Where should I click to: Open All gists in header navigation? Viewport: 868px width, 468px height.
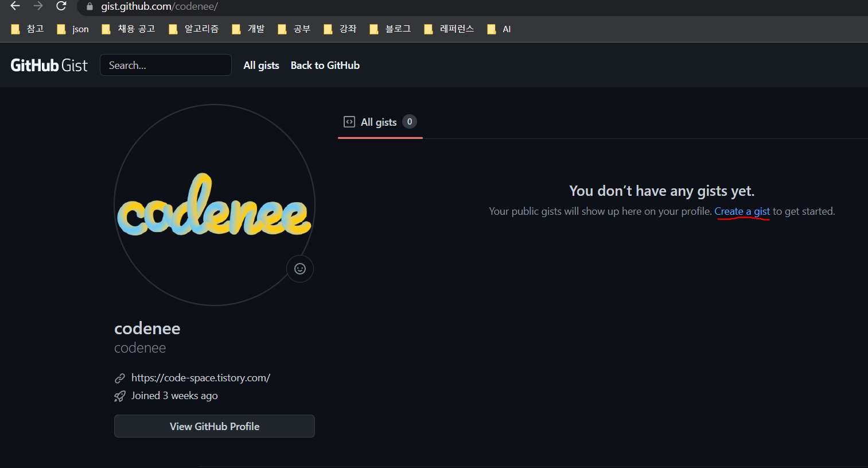tap(261, 65)
